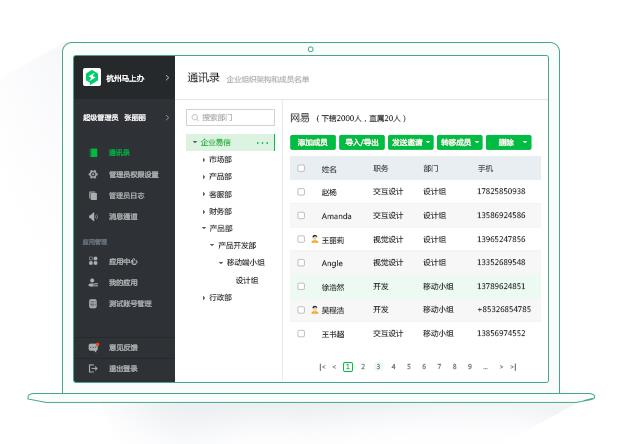Viewport: 642px width, 444px height.
Task: Expand the collapsed 产品部 node under 市场部
Action: click(x=203, y=177)
